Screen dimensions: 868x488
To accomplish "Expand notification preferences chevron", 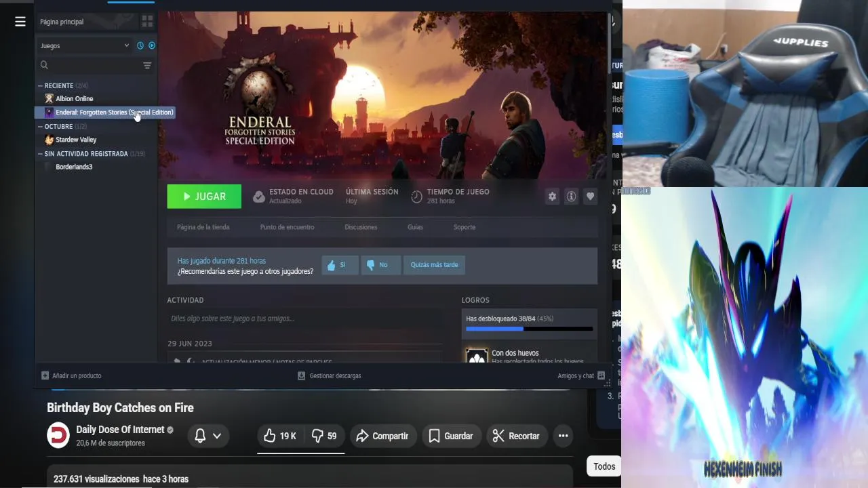I will [x=217, y=436].
